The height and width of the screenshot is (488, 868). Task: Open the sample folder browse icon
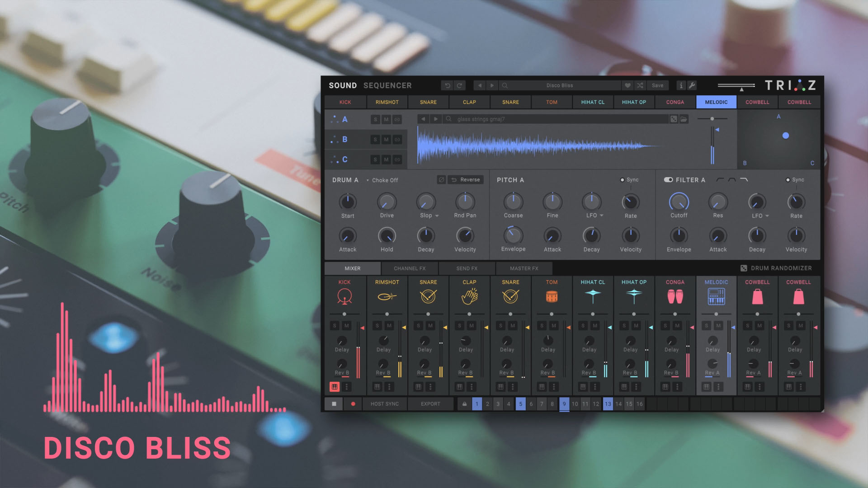684,119
